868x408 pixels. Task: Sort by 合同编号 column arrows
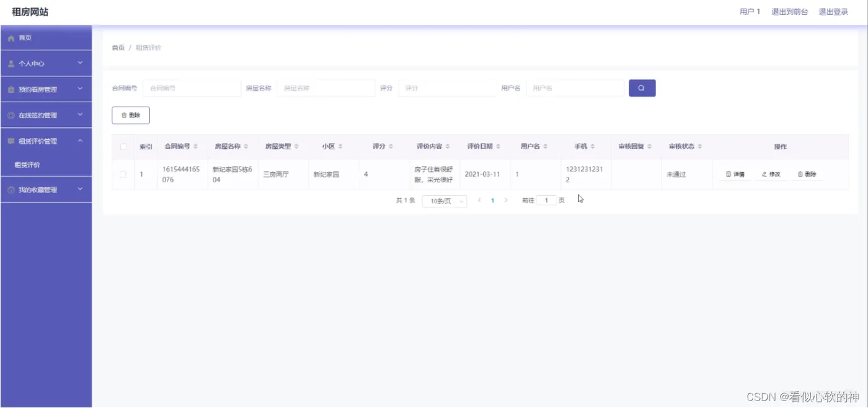point(196,147)
